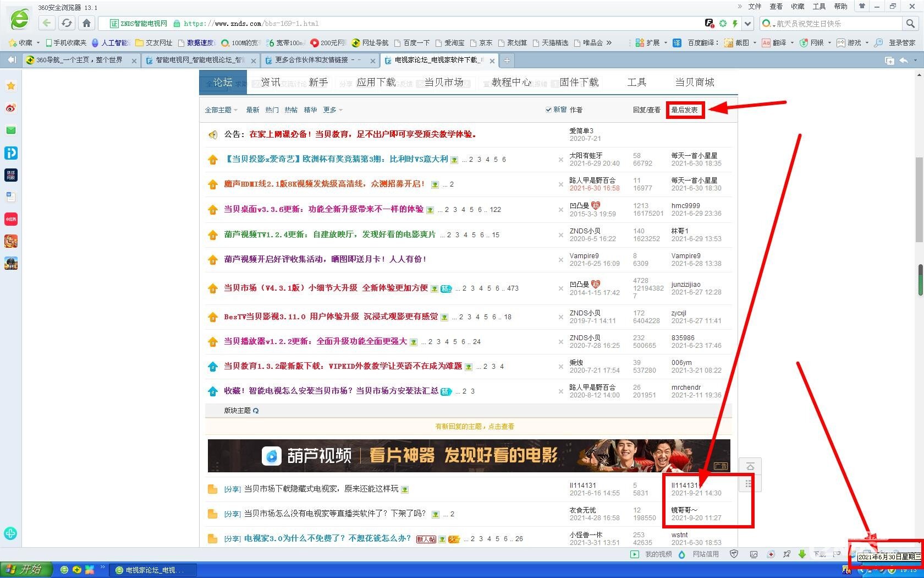Click the Windows 开始 Start button
This screenshot has height=578, width=924.
[26, 570]
